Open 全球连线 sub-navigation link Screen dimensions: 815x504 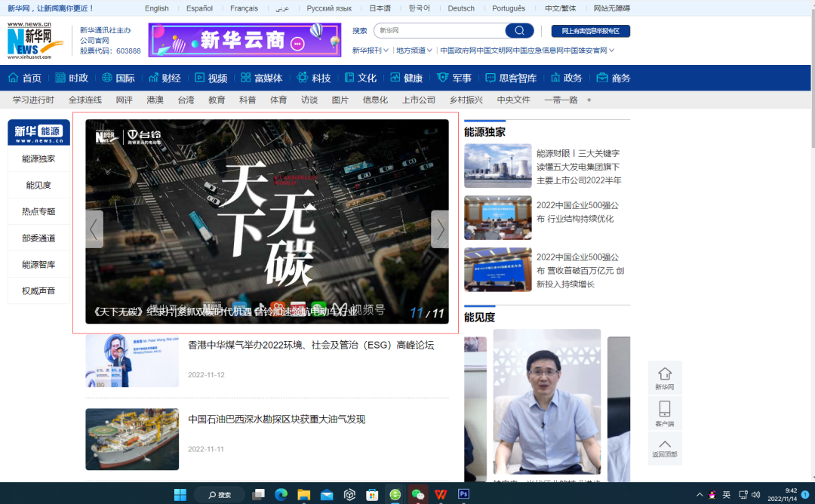(x=85, y=100)
